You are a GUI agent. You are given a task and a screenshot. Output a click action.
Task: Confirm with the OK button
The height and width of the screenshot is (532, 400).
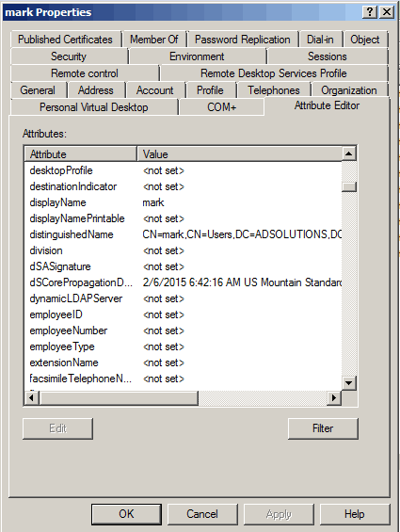pyautogui.click(x=126, y=514)
